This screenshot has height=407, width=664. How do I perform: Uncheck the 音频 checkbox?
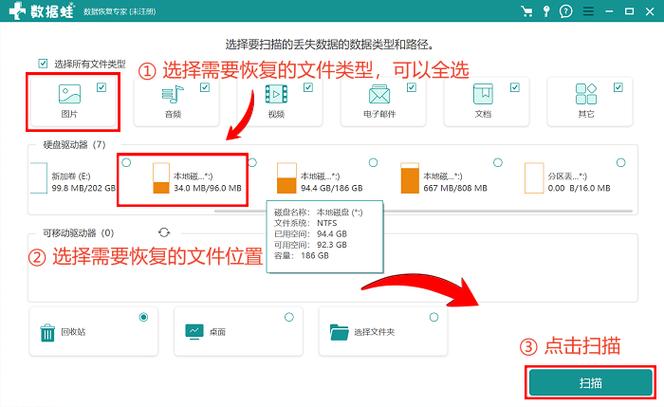pyautogui.click(x=205, y=87)
